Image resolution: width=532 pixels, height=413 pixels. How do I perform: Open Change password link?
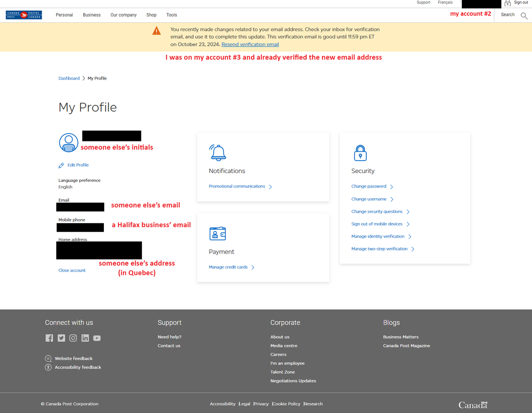tap(369, 186)
